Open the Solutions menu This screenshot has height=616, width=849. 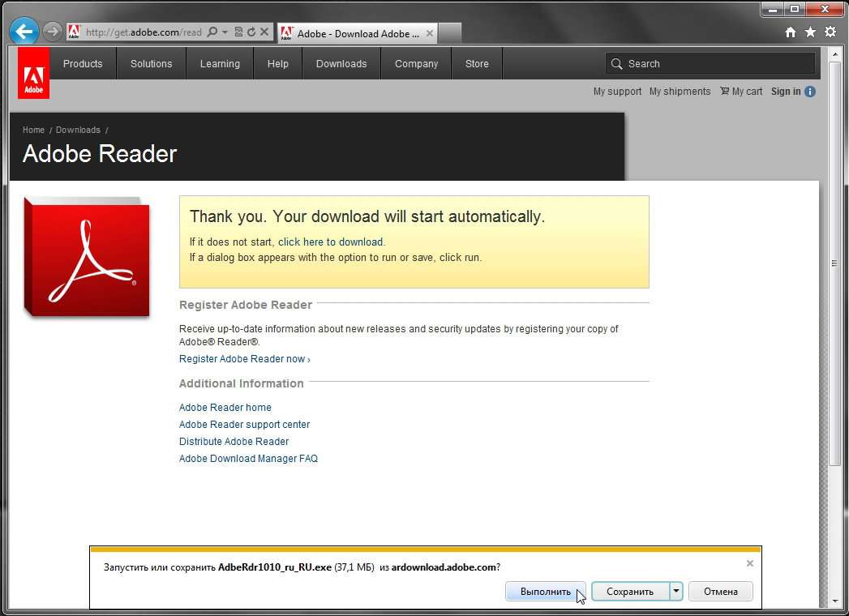point(151,63)
